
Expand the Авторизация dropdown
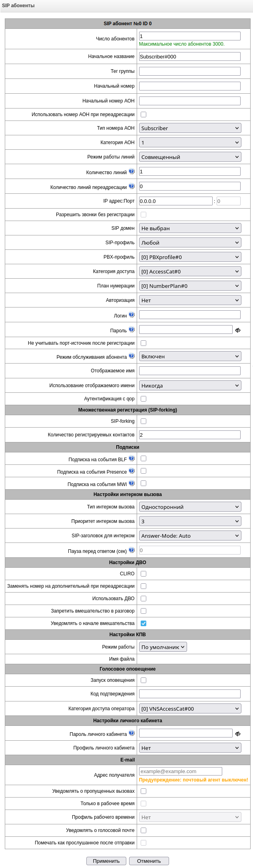(190, 300)
